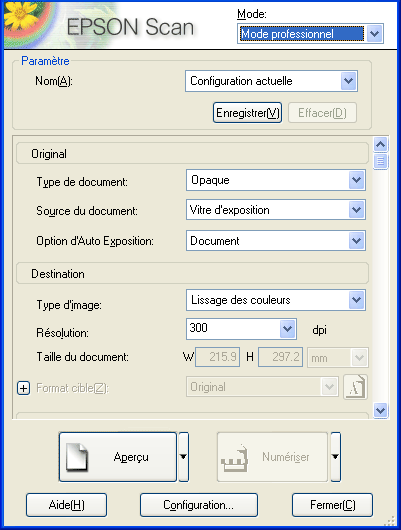This screenshot has height=530, width=401.
Task: Expand the Format cible plus box
Action: coord(24,388)
